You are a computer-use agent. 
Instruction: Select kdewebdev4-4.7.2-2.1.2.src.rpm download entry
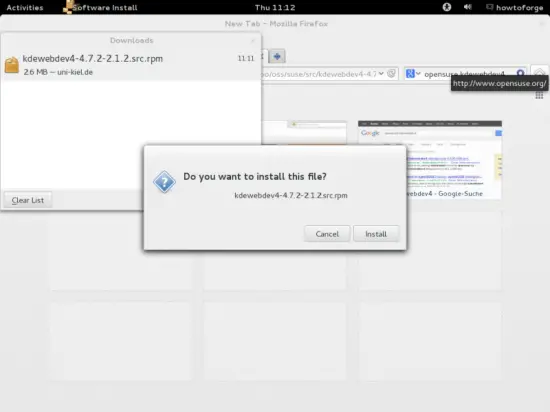pyautogui.click(x=131, y=65)
